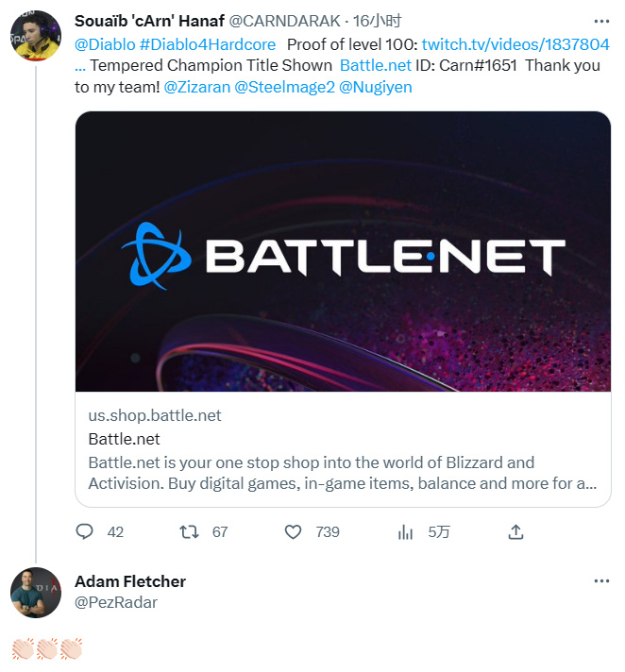The width and height of the screenshot is (625, 672).
Task: Open more options on Adam Fletcher's reply
Action: tap(601, 581)
